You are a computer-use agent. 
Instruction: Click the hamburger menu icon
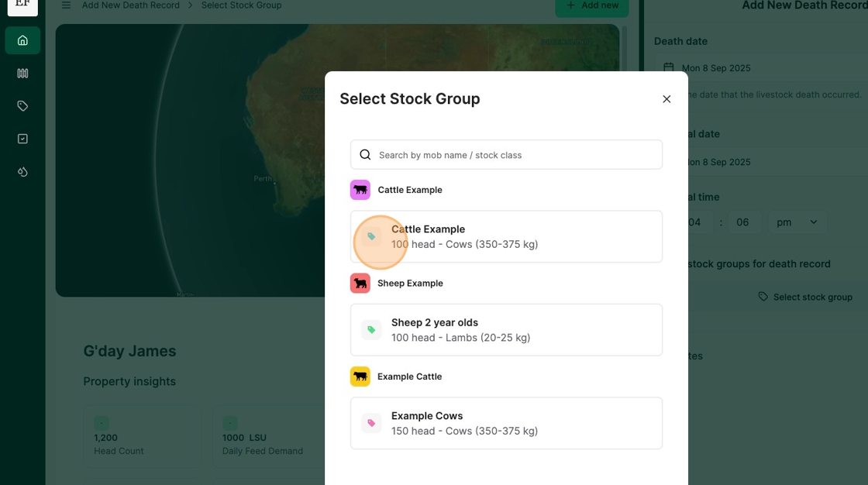66,5
